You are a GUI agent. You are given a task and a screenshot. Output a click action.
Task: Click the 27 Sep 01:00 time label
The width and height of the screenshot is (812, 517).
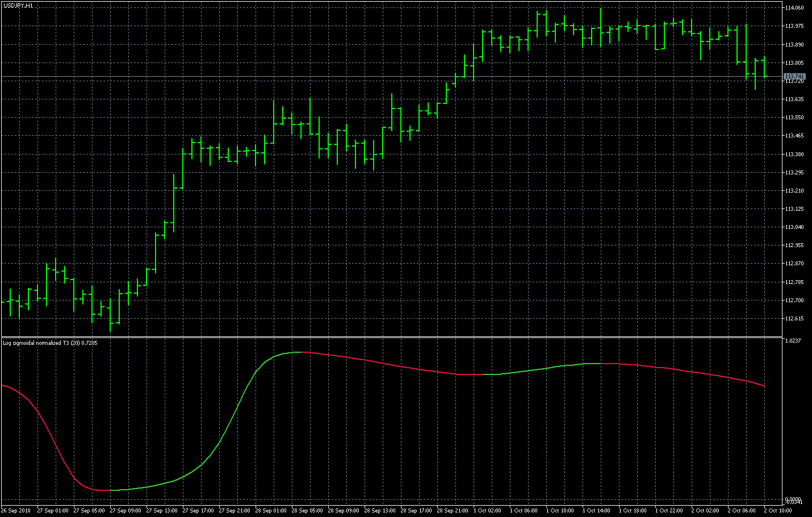[x=53, y=511]
